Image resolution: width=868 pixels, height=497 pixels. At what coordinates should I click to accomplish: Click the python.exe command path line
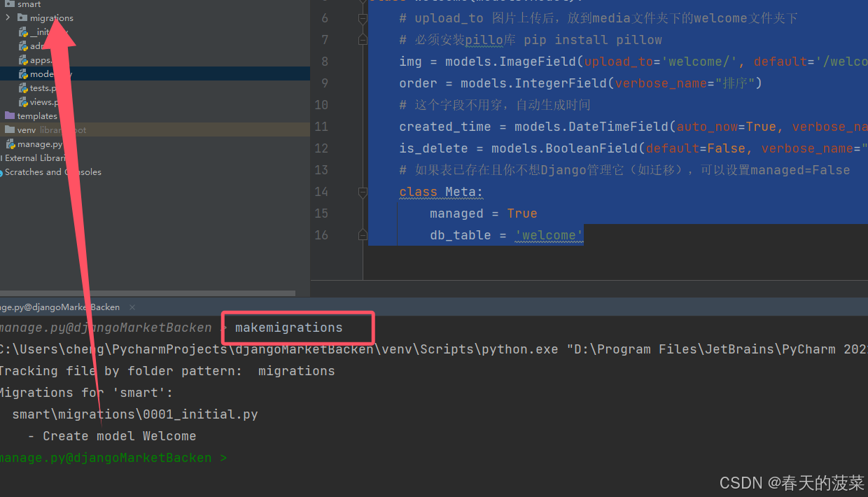coord(434,349)
